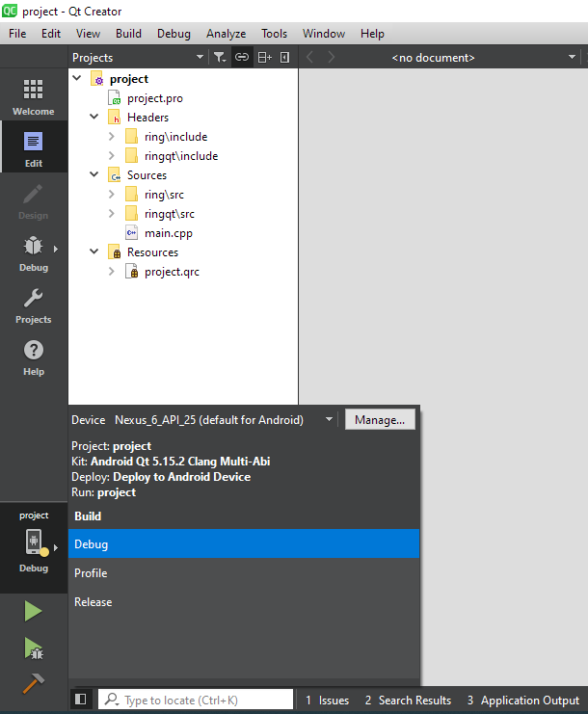Expand the ring\include headers folder
Image resolution: width=588 pixels, height=714 pixels.
112,137
